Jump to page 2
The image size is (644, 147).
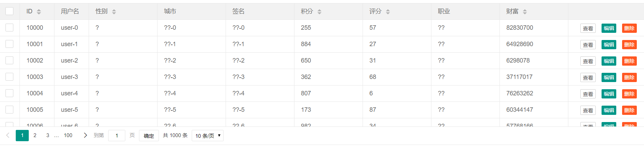(35, 135)
